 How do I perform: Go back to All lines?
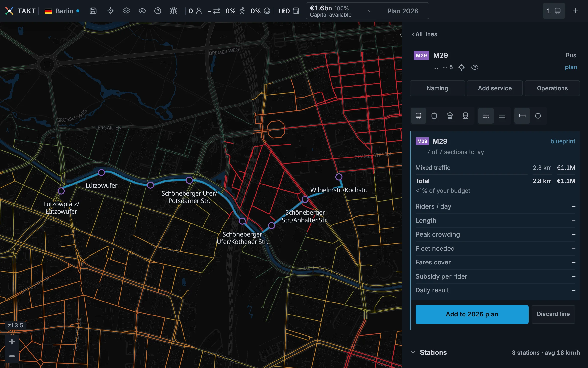point(424,34)
